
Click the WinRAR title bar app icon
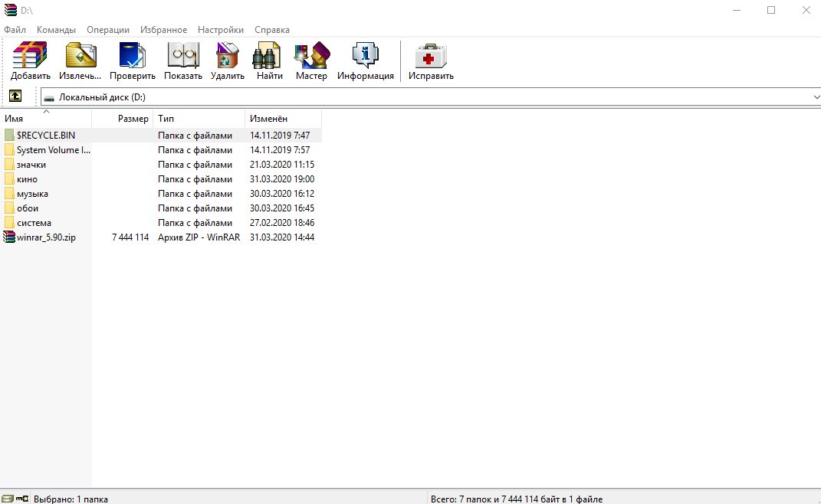(11, 10)
